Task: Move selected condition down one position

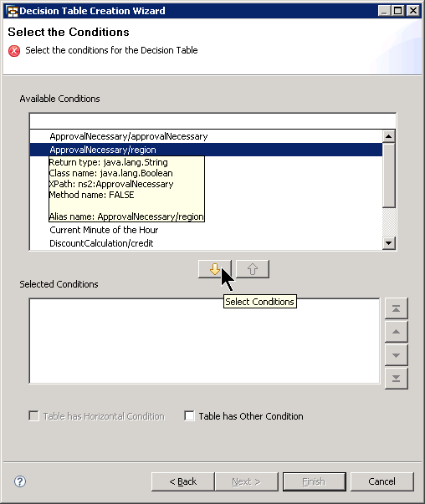Action: pyautogui.click(x=396, y=355)
